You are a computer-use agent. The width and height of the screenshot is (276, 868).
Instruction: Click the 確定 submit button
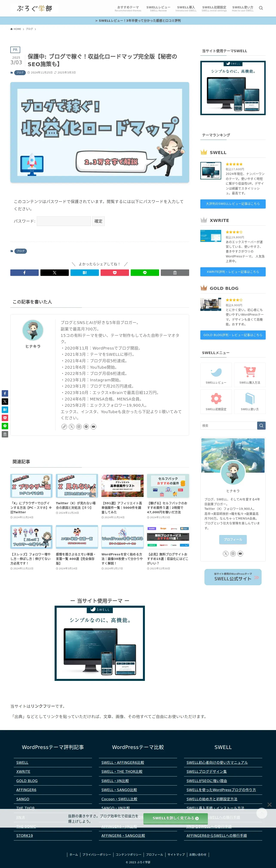(x=98, y=221)
